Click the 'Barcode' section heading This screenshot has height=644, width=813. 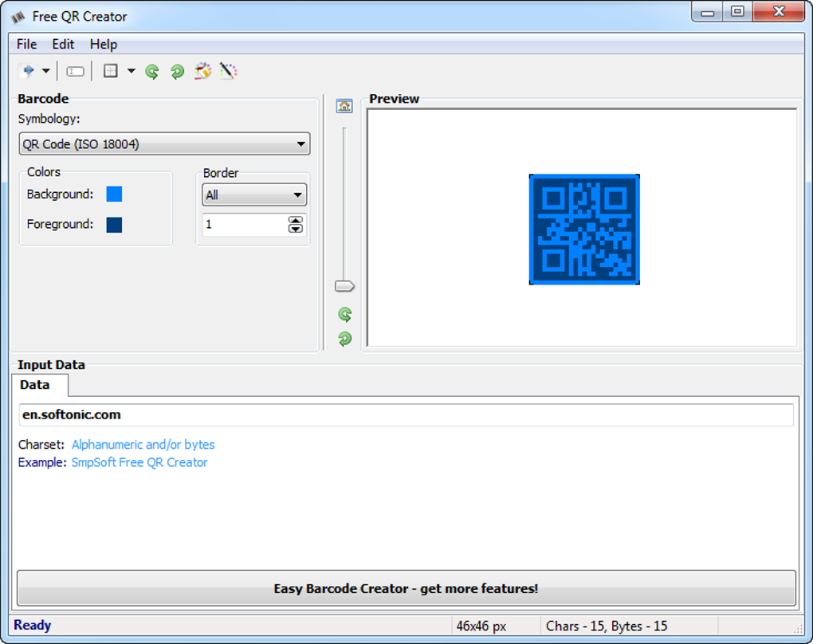[43, 99]
